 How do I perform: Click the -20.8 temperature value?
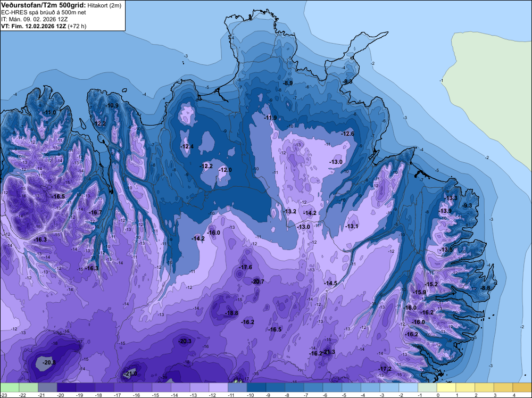click(x=49, y=362)
